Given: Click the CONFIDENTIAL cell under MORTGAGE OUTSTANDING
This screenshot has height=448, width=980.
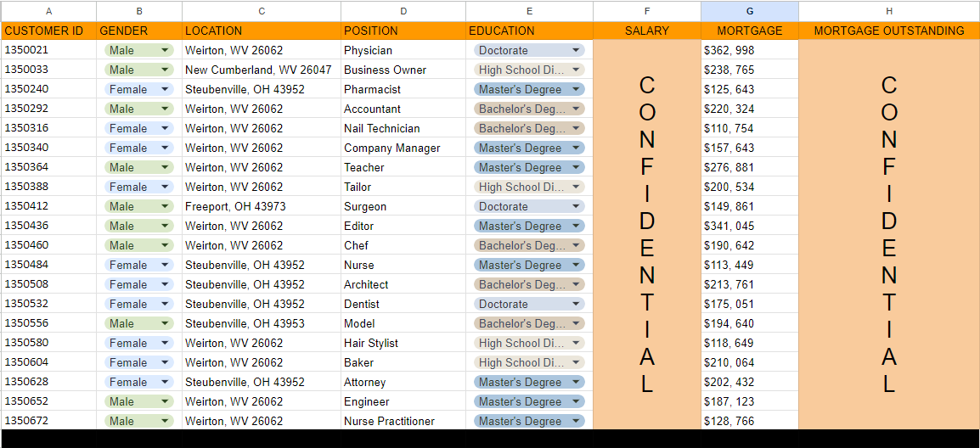Looking at the screenshot, I should [889, 235].
